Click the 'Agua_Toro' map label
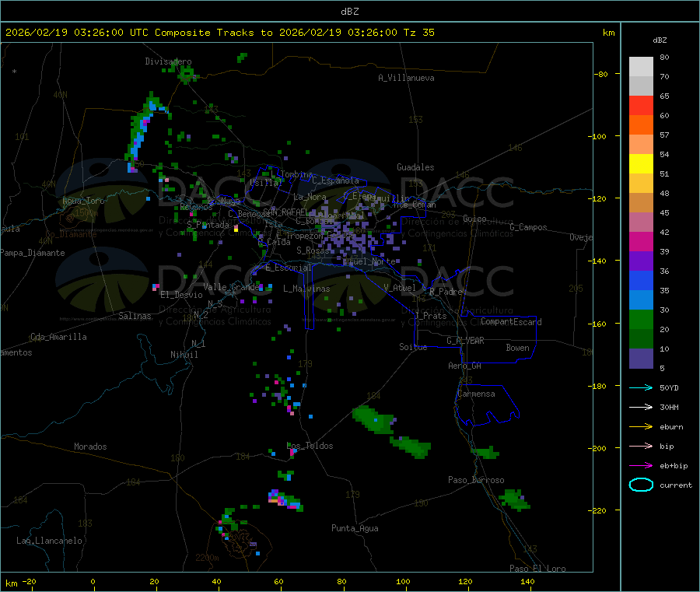 coord(83,201)
